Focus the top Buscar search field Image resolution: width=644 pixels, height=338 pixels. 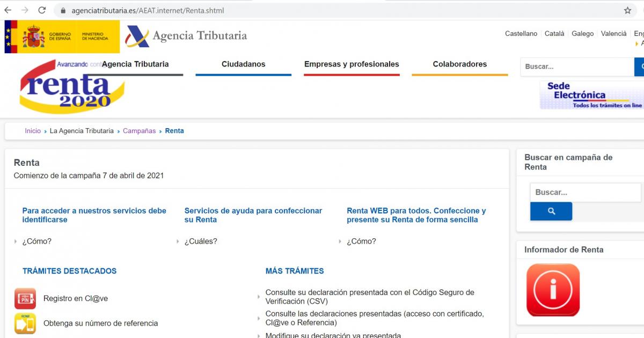pyautogui.click(x=577, y=67)
